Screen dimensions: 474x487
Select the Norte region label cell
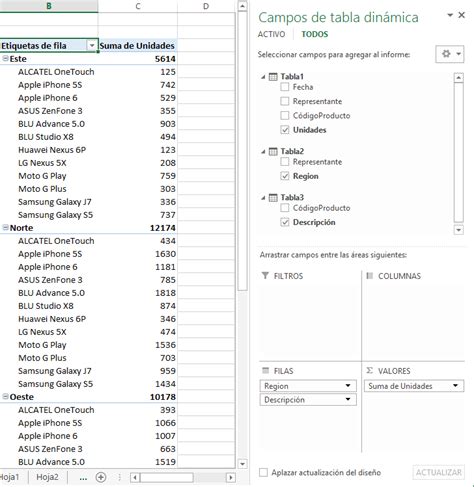49,228
